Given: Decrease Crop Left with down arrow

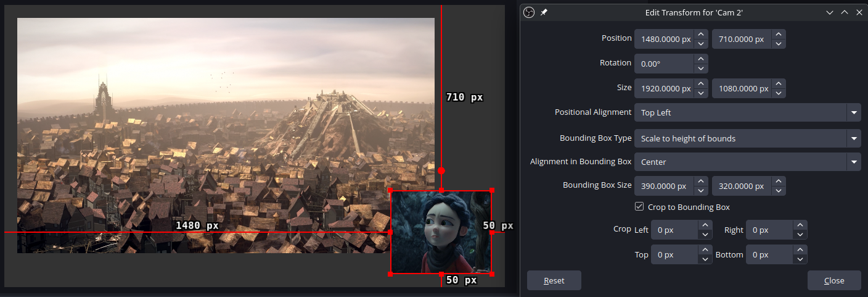Looking at the screenshot, I should [x=705, y=235].
